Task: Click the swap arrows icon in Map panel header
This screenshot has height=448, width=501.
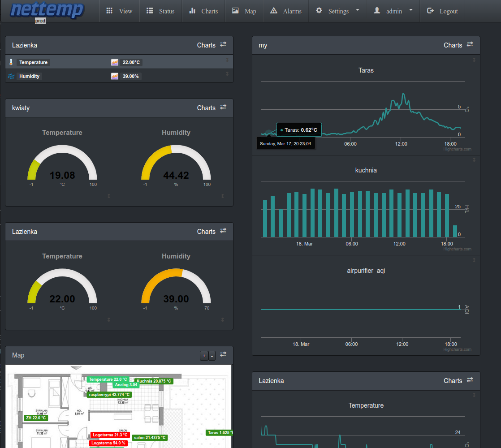Action: 223,354
